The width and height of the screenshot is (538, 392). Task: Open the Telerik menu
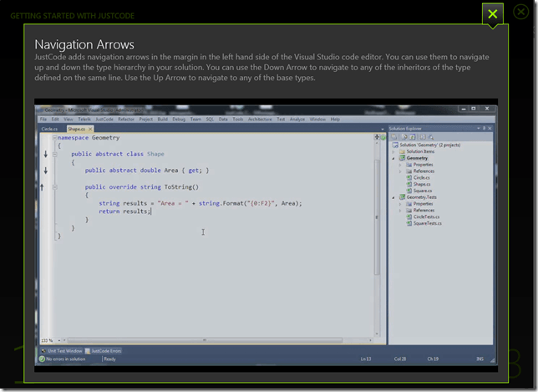[x=84, y=120]
